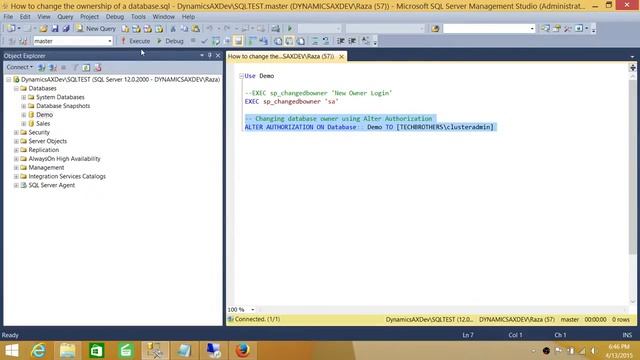Collapse the DynamicsAXDev\SQLTEST server node
The image size is (640, 360).
click(x=9, y=80)
